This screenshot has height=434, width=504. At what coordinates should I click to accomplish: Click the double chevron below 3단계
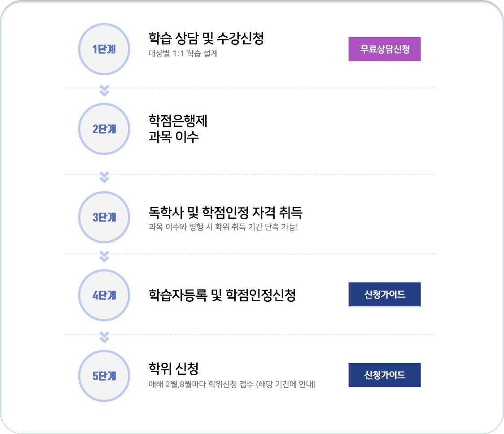[104, 256]
